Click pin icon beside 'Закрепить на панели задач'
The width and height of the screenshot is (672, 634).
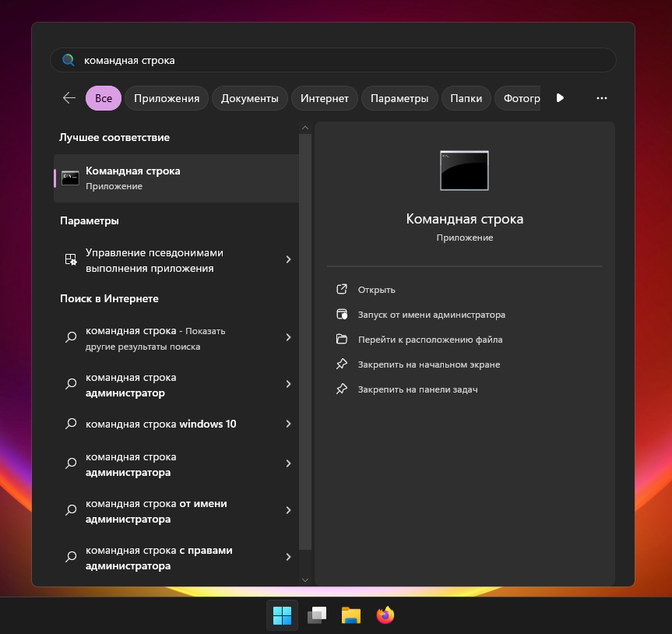coord(342,389)
